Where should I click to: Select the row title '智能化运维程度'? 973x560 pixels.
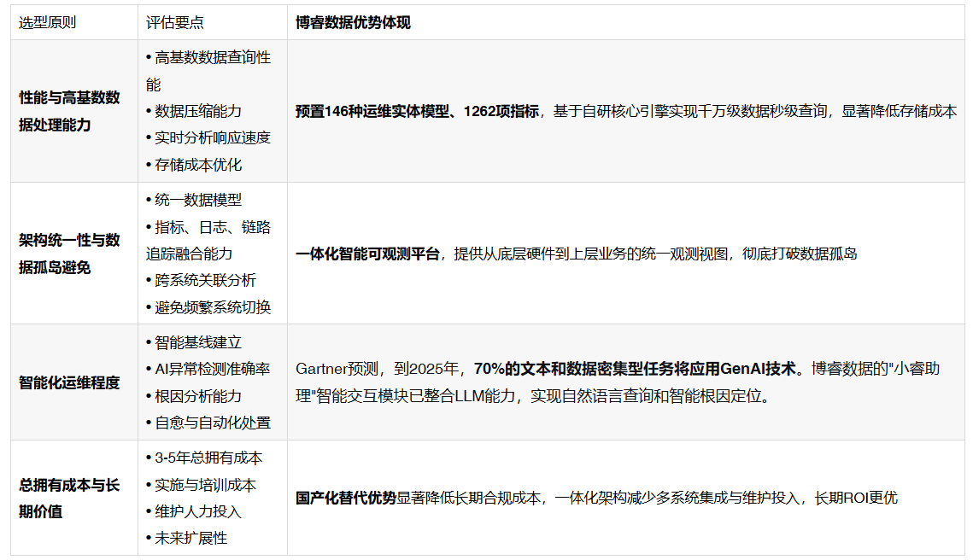click(69, 382)
